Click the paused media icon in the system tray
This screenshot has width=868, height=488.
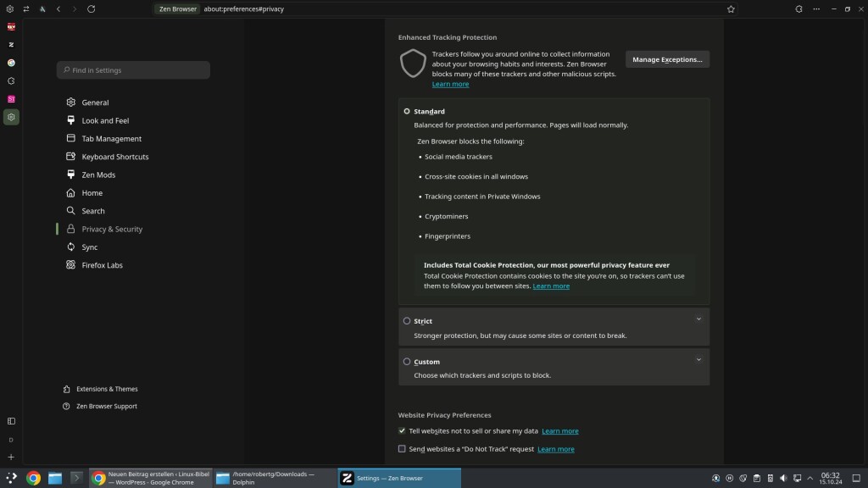[730, 478]
